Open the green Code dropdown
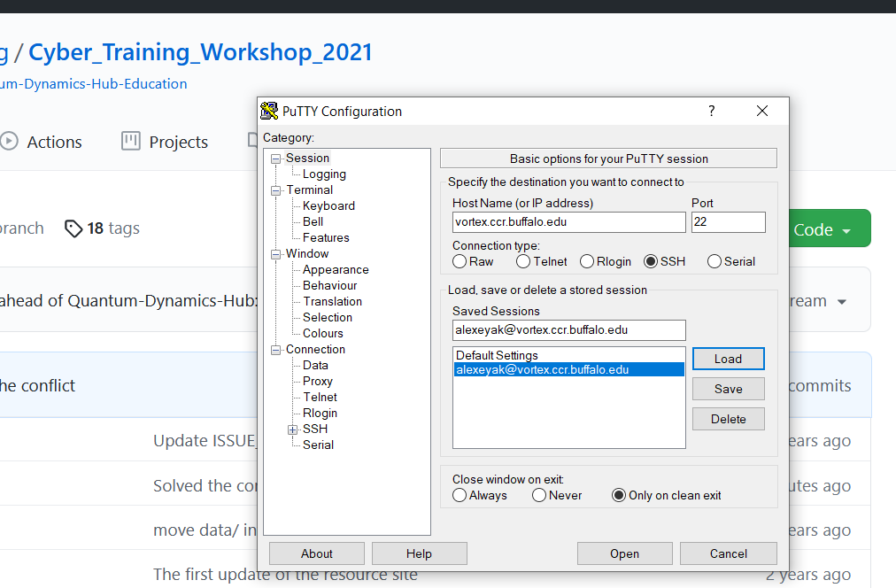Viewport: 896px width, 588px height. pos(823,229)
